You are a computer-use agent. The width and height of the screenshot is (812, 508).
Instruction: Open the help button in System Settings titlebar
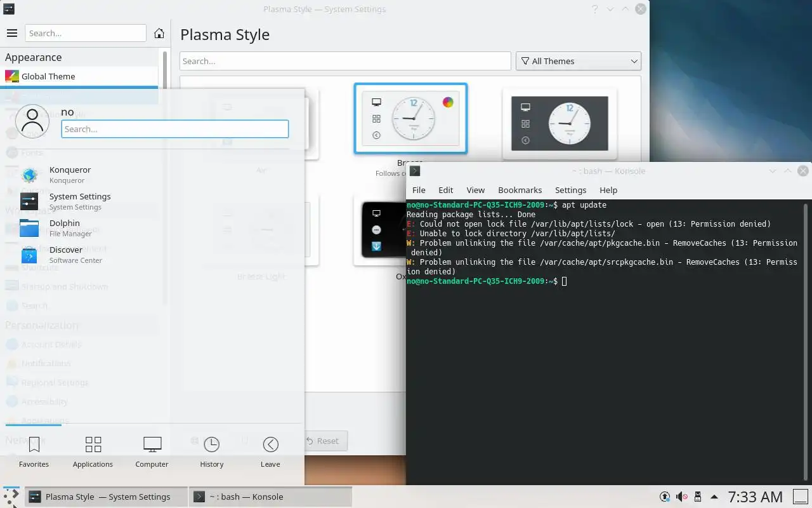[594, 9]
